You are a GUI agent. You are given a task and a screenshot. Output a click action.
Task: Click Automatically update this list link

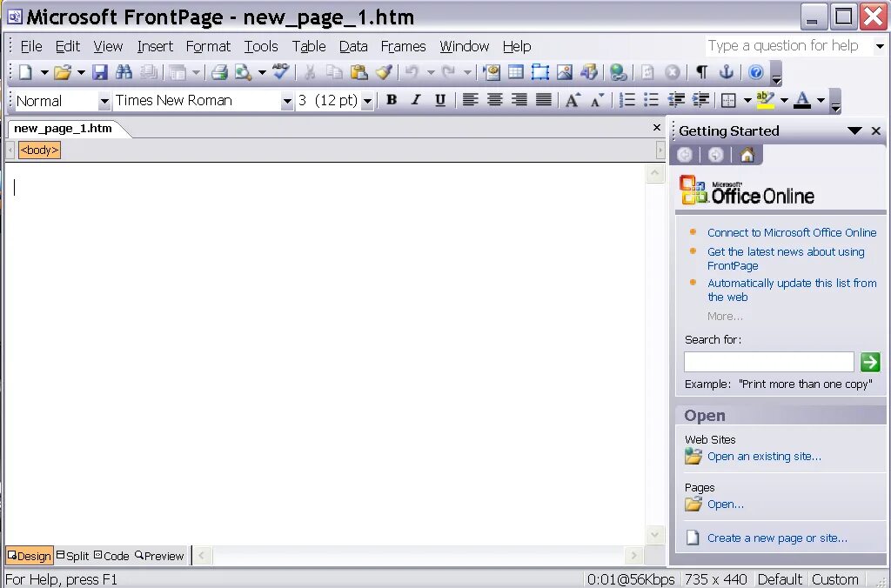pos(792,290)
